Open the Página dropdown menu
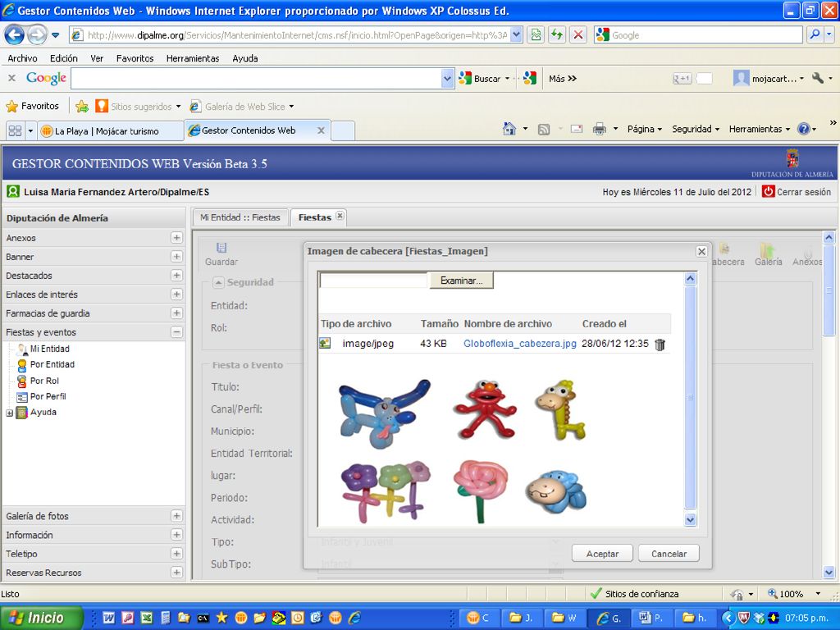Image resolution: width=840 pixels, height=630 pixels. click(x=645, y=129)
